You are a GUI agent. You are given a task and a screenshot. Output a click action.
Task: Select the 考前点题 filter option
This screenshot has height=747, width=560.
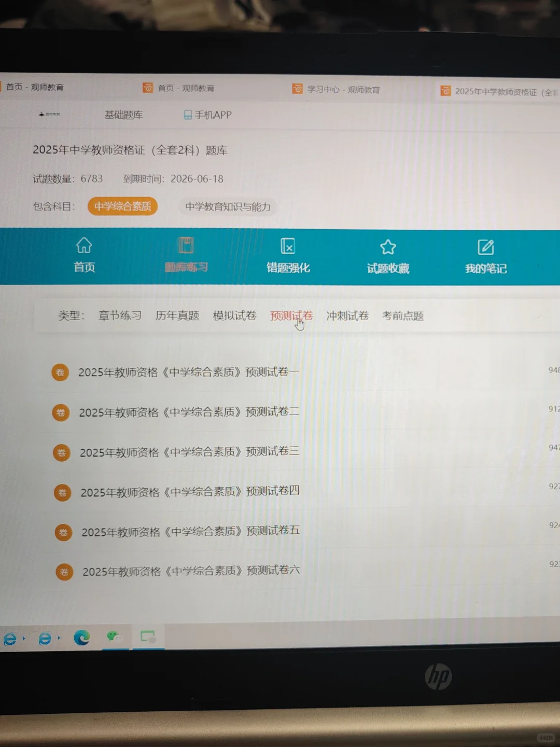tap(403, 316)
